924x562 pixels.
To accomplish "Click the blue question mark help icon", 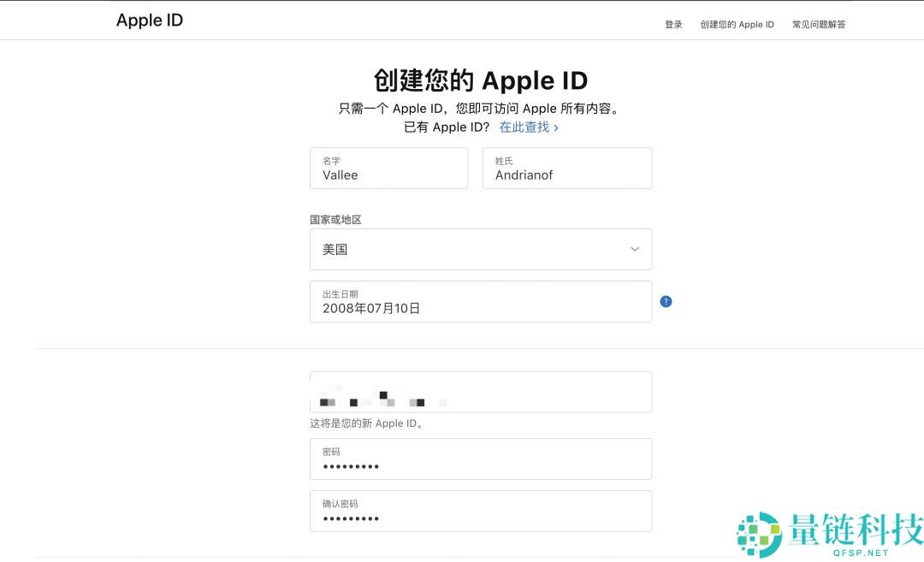I will tap(666, 301).
